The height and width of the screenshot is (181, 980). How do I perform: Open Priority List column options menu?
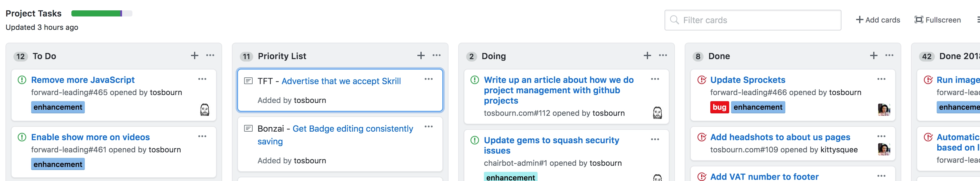click(x=436, y=55)
